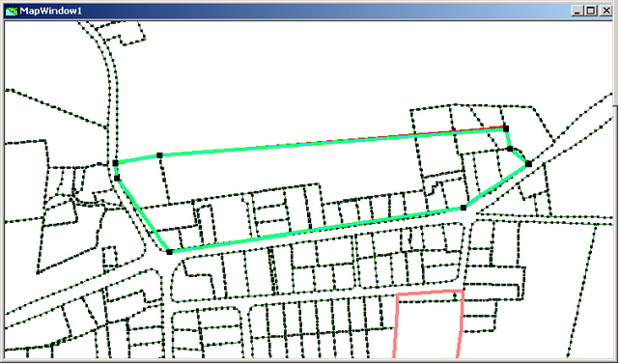Pick the vertex directly below the top-left corner
The width and height of the screenshot is (619, 364).
[117, 178]
